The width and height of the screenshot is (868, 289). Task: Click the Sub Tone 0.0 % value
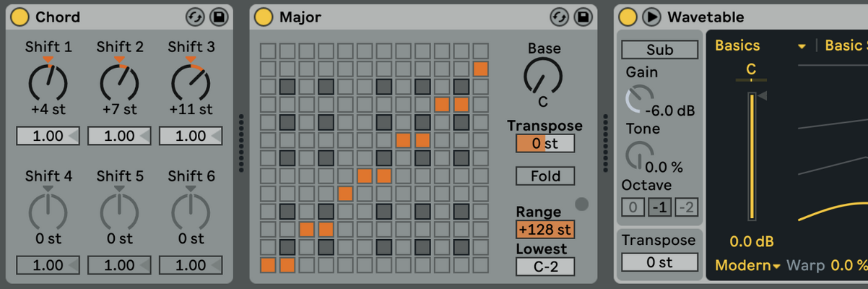pyautogui.click(x=664, y=167)
